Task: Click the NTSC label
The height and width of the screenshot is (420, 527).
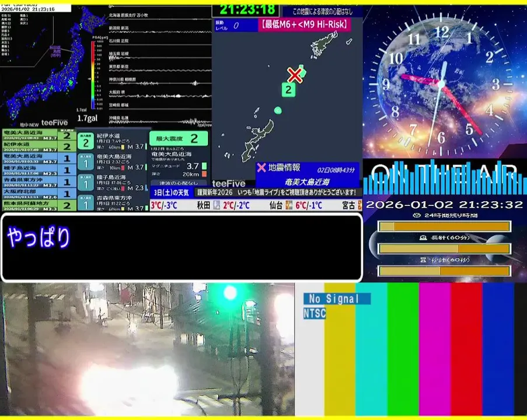Action: pyautogui.click(x=315, y=313)
